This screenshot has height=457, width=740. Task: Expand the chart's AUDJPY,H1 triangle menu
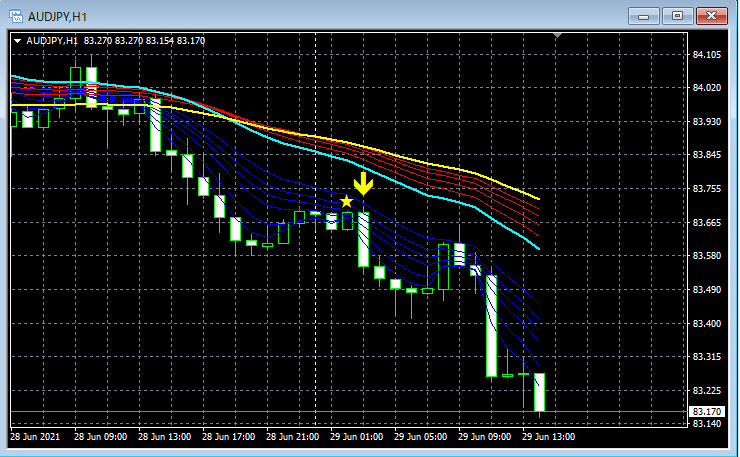[17, 41]
